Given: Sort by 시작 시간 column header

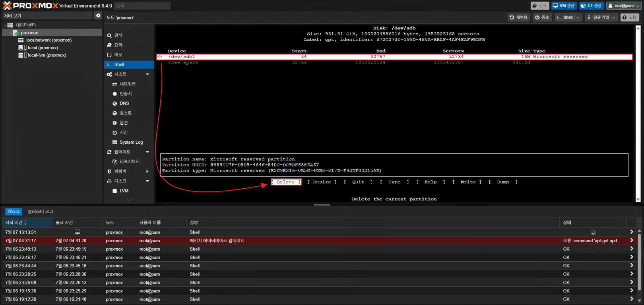Looking at the screenshot, I should pyautogui.click(x=27, y=222).
